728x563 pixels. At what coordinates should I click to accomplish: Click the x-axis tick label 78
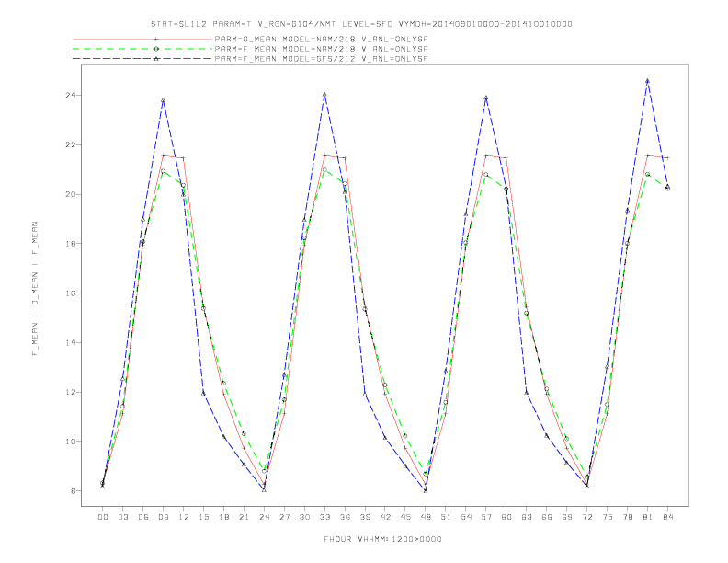pyautogui.click(x=628, y=517)
